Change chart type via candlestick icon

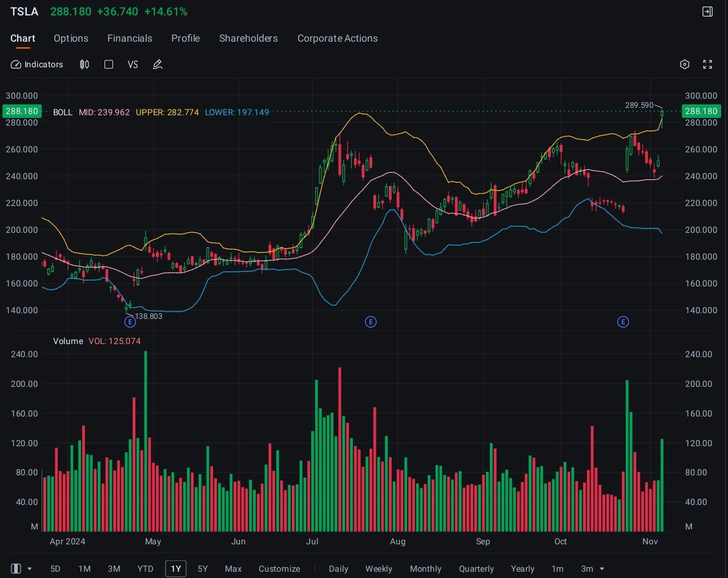coord(85,64)
